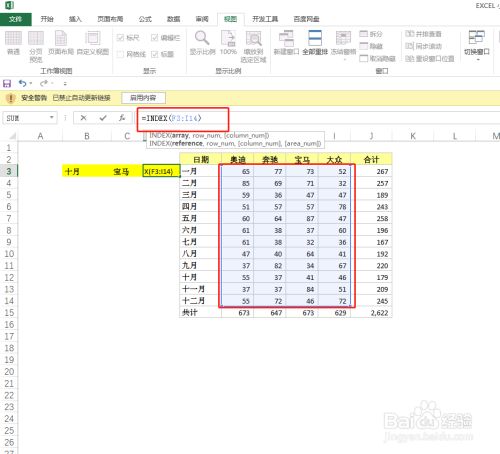Click Synchronous Scrolling (同步滚动)
The width and height of the screenshot is (500, 454).
423,46
